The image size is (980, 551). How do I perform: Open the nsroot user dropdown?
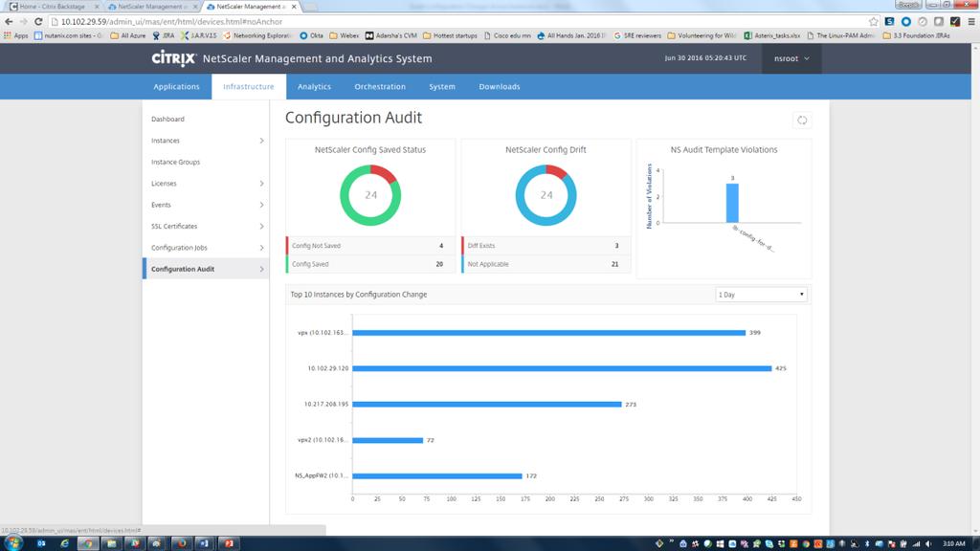pyautogui.click(x=791, y=58)
